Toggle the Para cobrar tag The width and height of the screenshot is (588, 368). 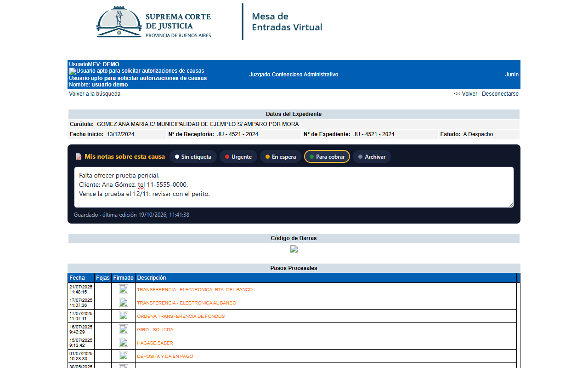[x=327, y=157]
